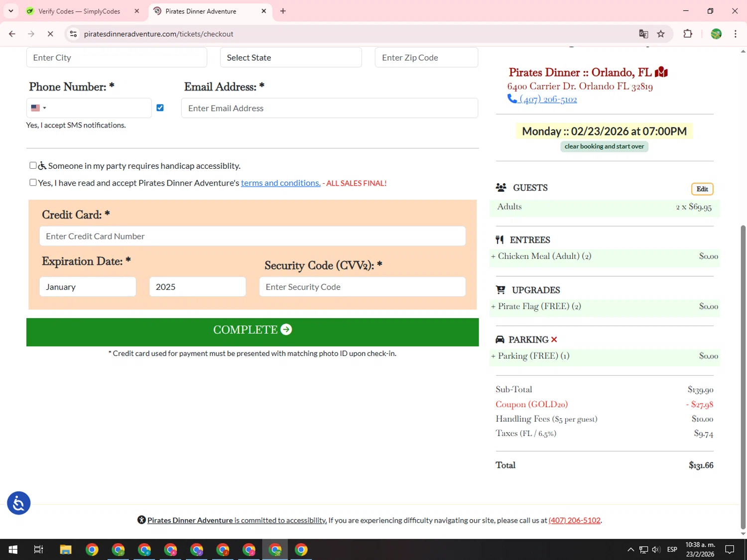Open File Explorer from the taskbar
This screenshot has height=560, width=747.
point(66,550)
